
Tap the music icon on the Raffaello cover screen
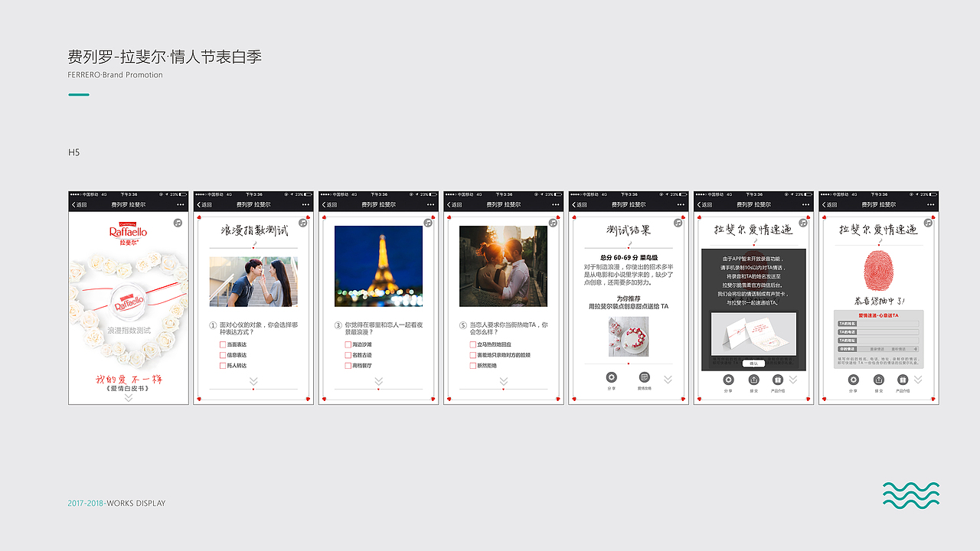178,223
